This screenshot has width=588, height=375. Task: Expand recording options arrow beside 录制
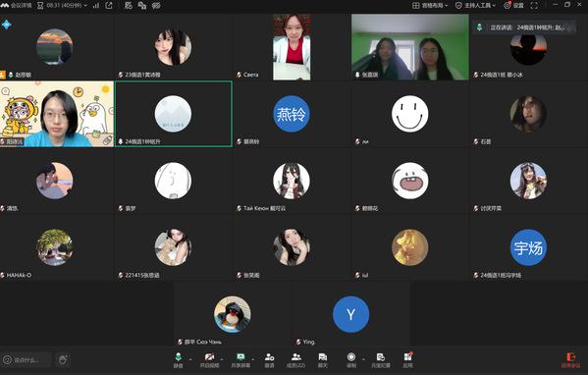[x=363, y=359]
